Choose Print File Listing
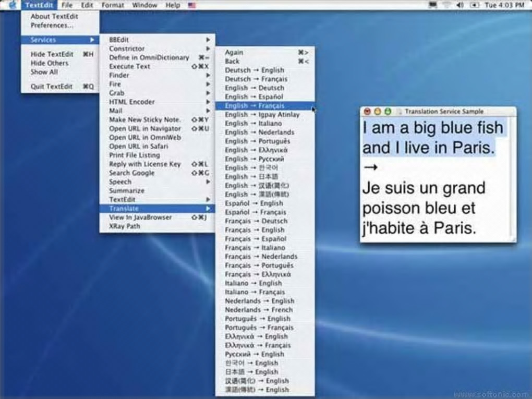Image resolution: width=532 pixels, height=399 pixels. tap(157, 155)
